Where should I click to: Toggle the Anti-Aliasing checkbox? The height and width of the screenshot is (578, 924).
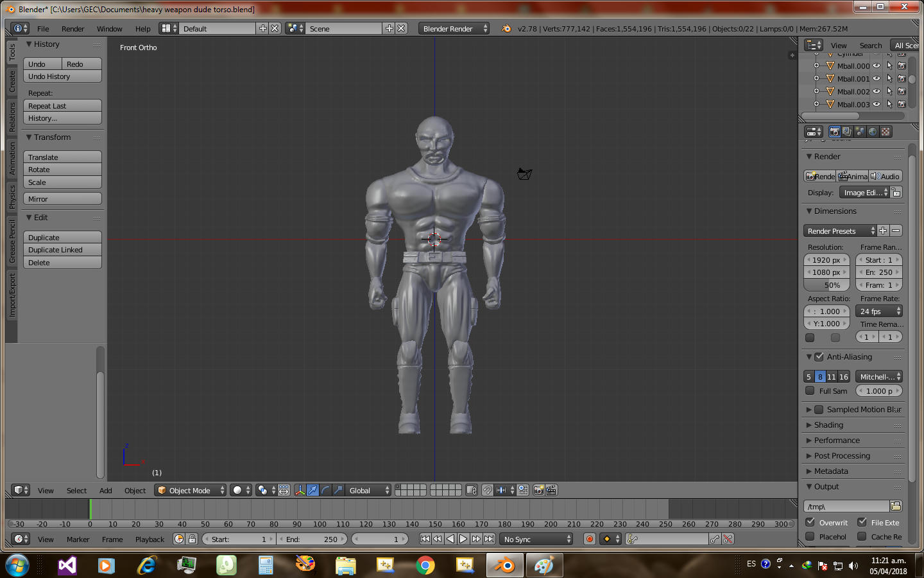pyautogui.click(x=819, y=356)
